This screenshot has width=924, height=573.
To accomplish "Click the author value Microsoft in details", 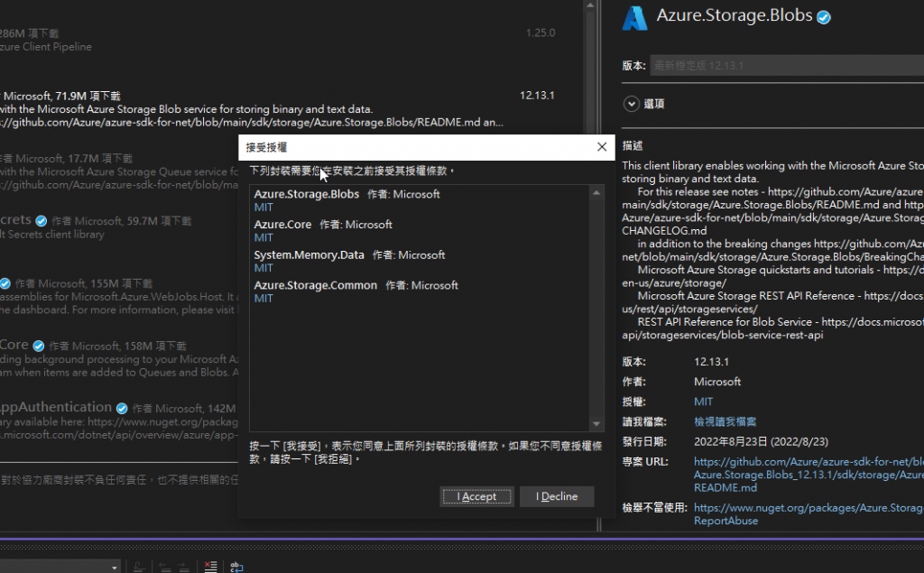I will point(717,382).
